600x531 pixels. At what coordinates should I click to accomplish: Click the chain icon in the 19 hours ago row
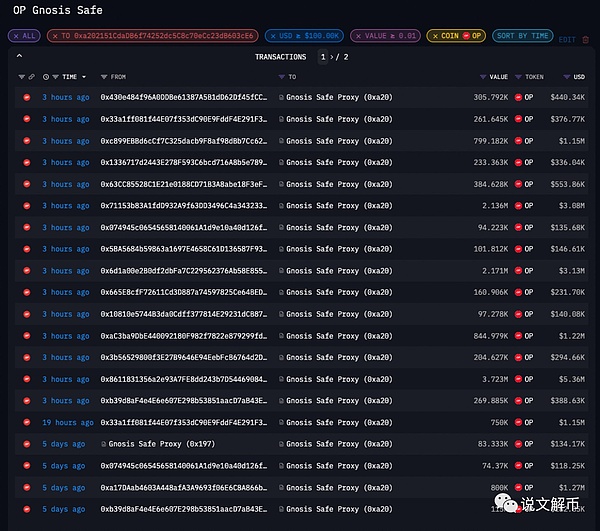pyautogui.click(x=27, y=422)
